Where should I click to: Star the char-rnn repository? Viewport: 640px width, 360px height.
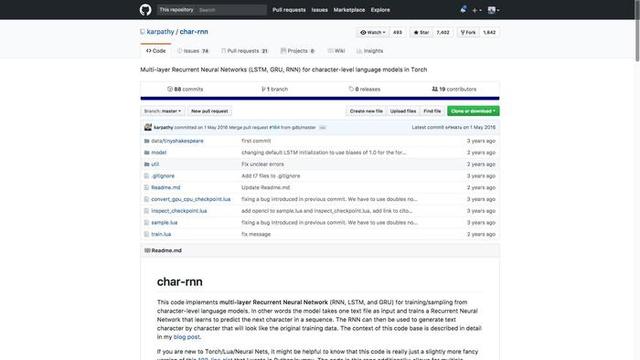point(421,32)
